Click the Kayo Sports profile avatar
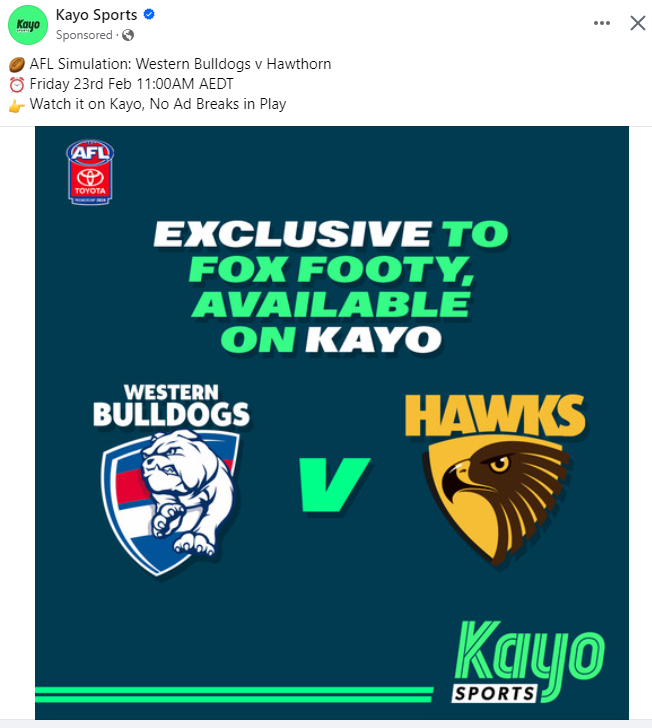The height and width of the screenshot is (728, 652). (28, 25)
